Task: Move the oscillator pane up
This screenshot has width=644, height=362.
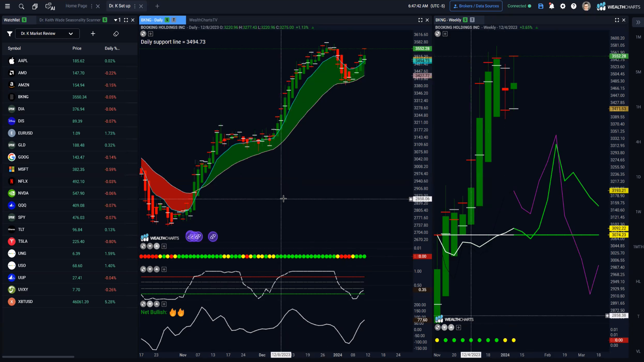Action: point(157,269)
